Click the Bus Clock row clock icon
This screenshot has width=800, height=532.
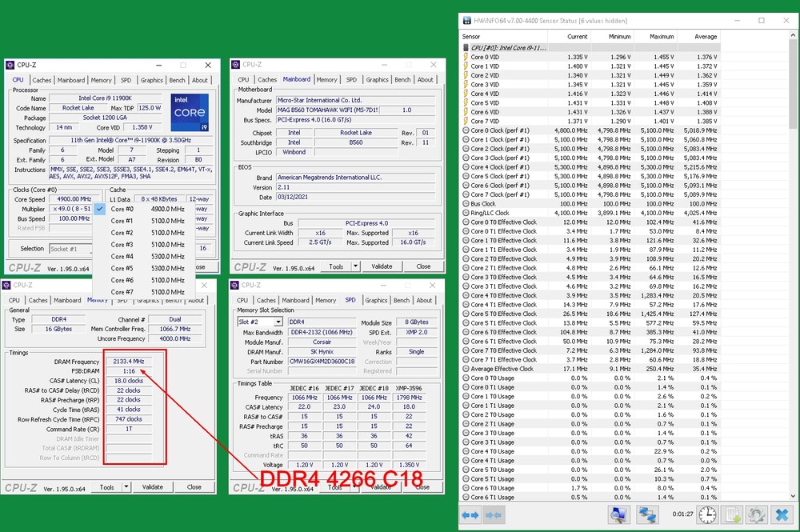[466, 203]
